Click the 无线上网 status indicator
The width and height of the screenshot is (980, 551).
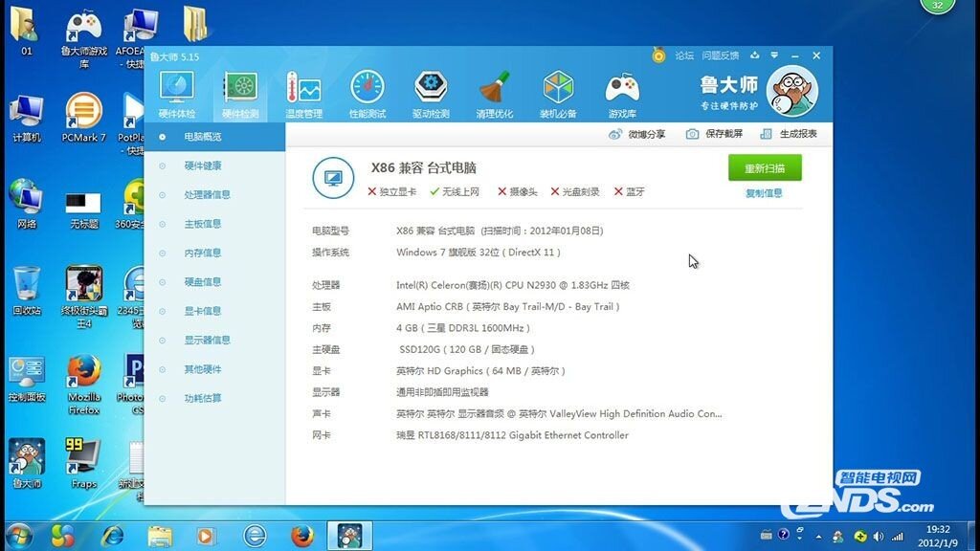455,191
